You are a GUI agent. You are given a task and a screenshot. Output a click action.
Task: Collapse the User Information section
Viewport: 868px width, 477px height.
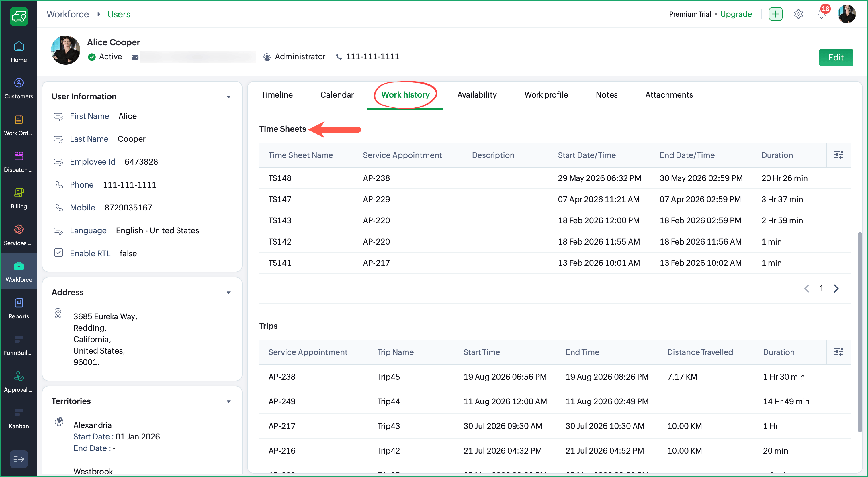(x=229, y=97)
